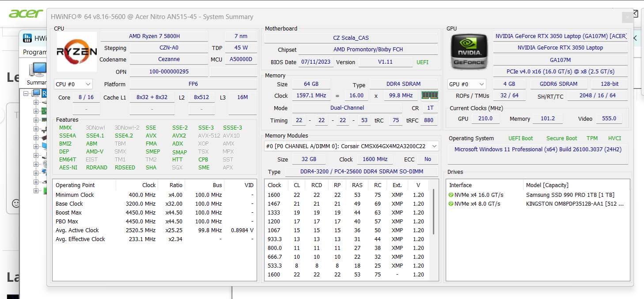Open the GPU #0 selector dropdown

click(466, 84)
